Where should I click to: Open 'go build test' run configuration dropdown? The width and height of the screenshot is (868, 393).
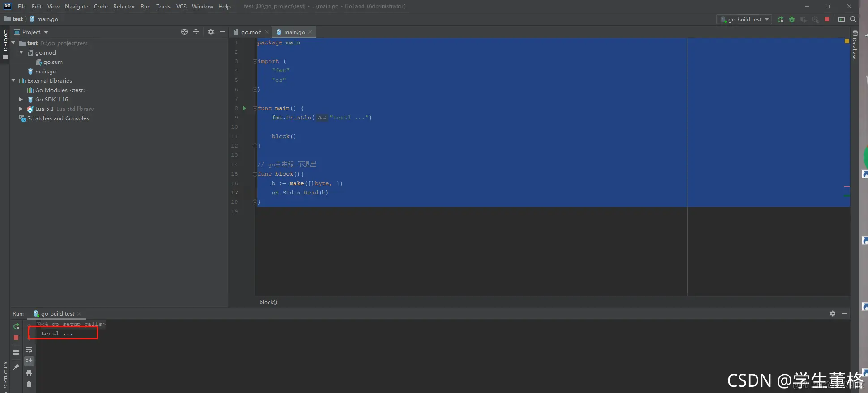[744, 19]
